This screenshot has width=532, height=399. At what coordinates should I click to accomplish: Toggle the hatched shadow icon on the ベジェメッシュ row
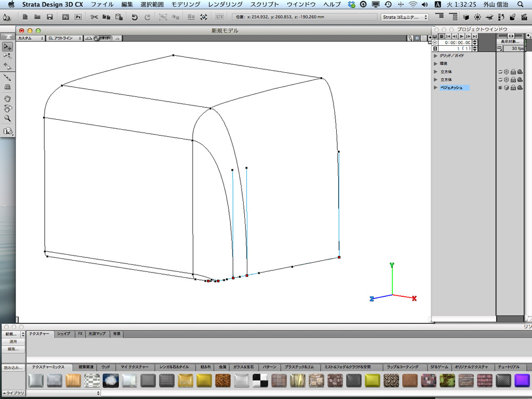[x=520, y=88]
